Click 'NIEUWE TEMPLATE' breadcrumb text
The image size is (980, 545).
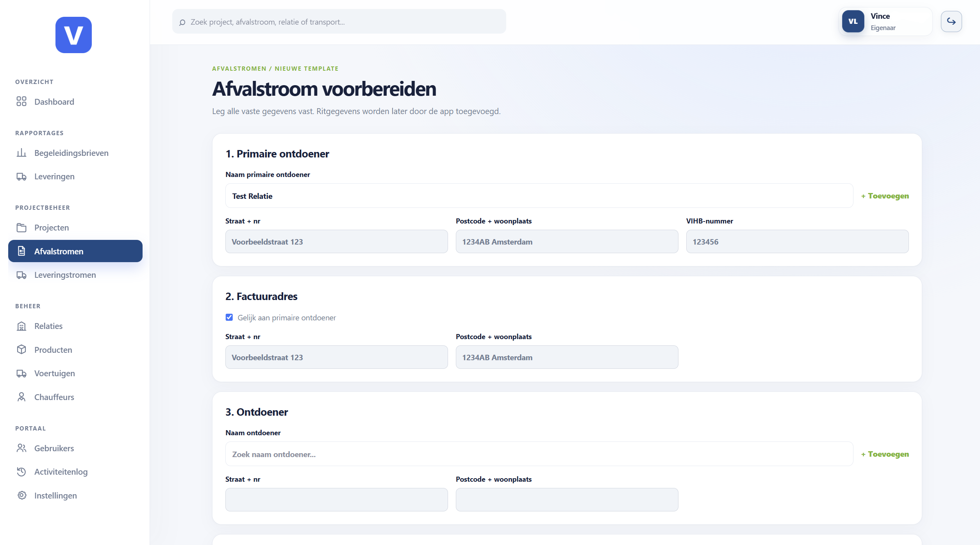click(307, 68)
